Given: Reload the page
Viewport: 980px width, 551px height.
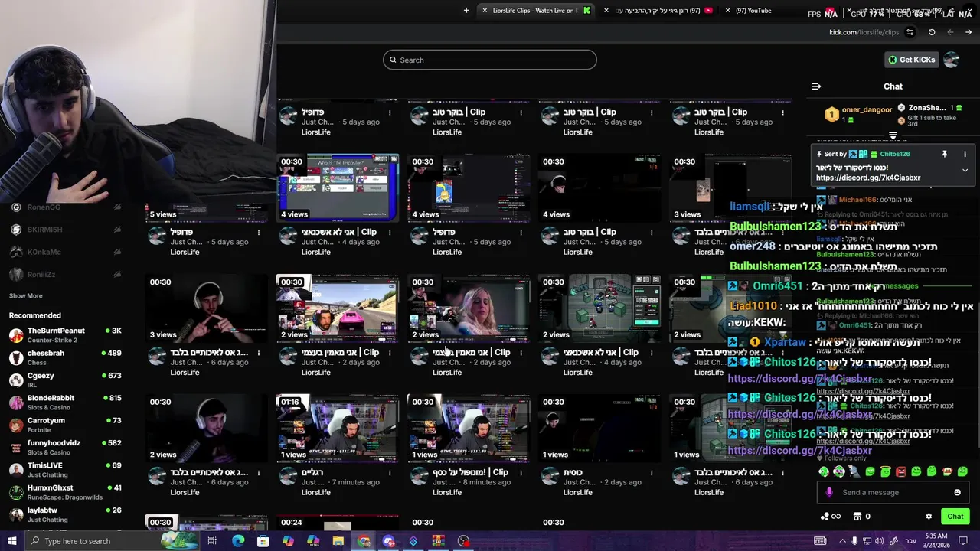Looking at the screenshot, I should (x=932, y=32).
